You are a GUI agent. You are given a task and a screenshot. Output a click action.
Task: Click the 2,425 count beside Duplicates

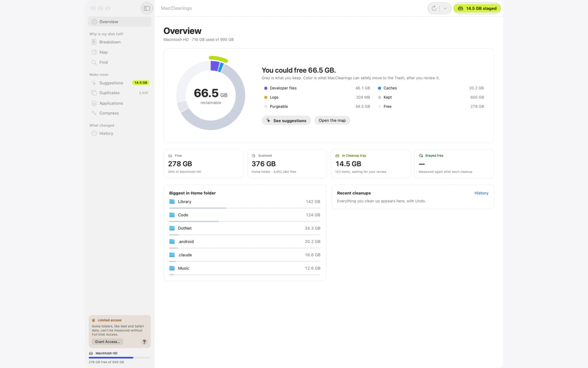pyautogui.click(x=143, y=93)
